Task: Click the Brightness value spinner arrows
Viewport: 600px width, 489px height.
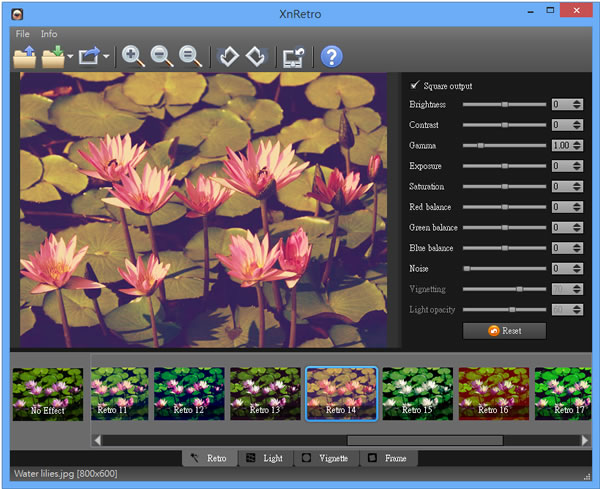Action: [x=577, y=104]
